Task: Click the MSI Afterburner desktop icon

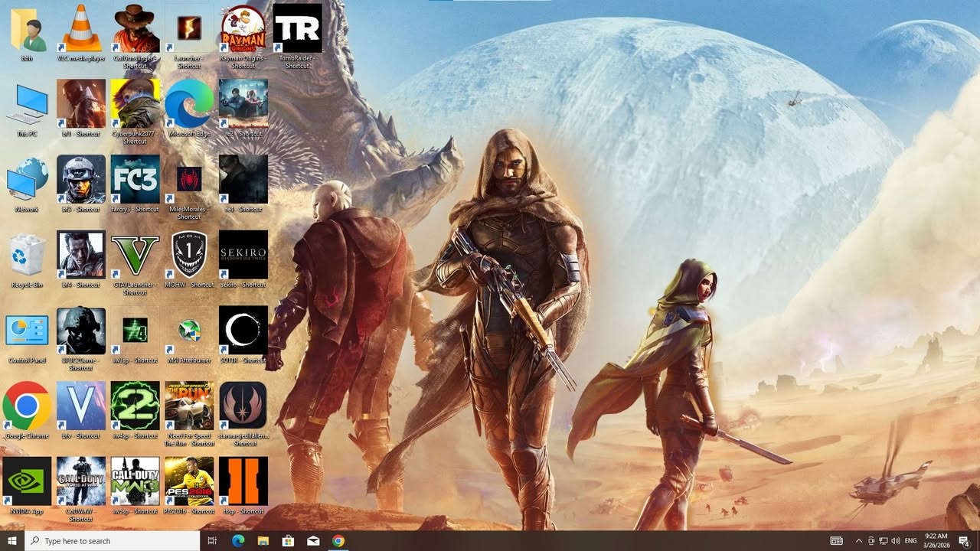Action: 188,331
